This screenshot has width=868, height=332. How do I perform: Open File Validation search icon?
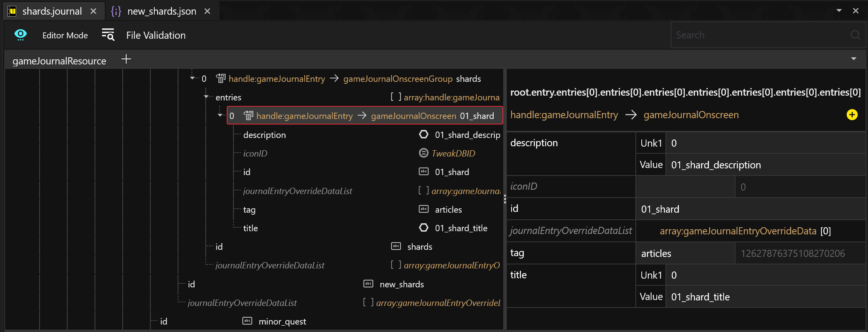click(108, 35)
